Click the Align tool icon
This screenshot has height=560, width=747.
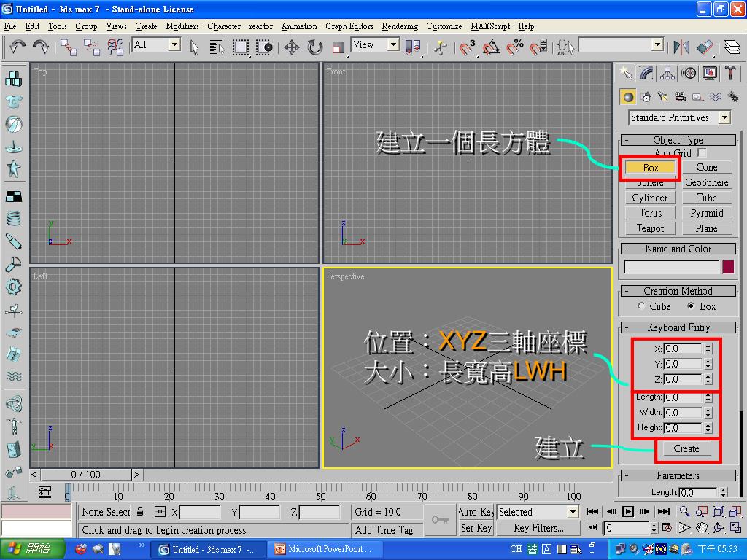pos(705,47)
